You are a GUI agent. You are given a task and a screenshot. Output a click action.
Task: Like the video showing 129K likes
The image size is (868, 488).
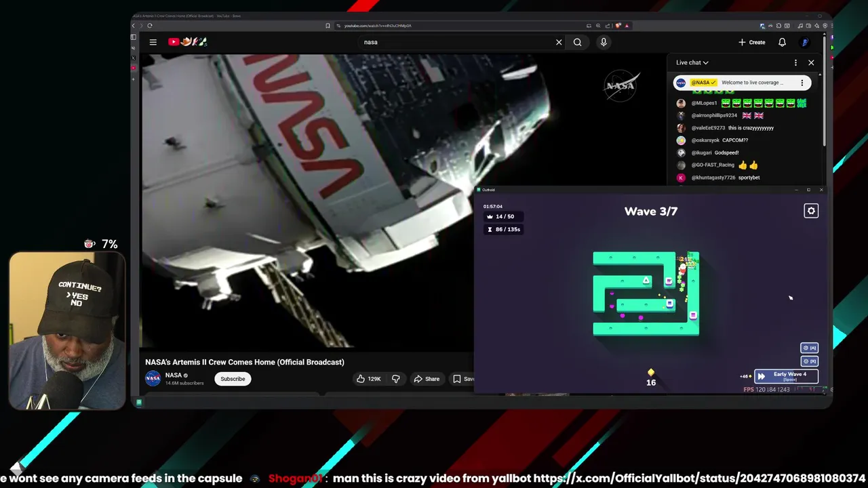click(x=369, y=379)
